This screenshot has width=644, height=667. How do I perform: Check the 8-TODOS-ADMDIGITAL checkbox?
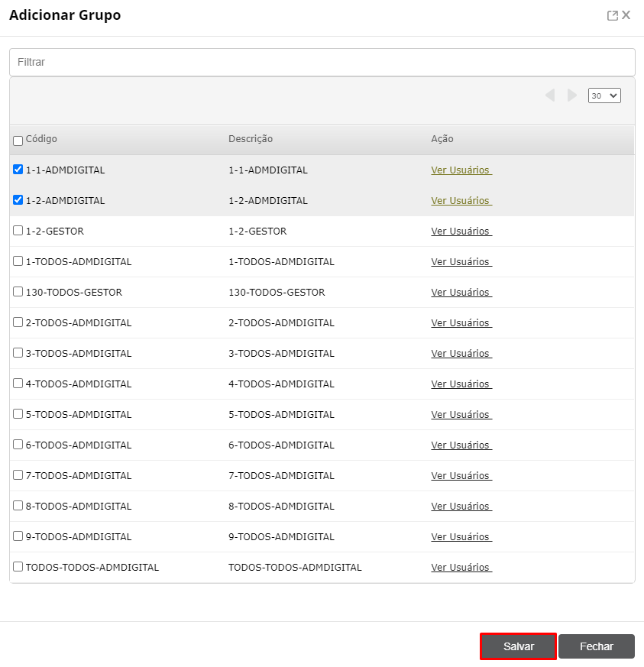pyautogui.click(x=18, y=505)
